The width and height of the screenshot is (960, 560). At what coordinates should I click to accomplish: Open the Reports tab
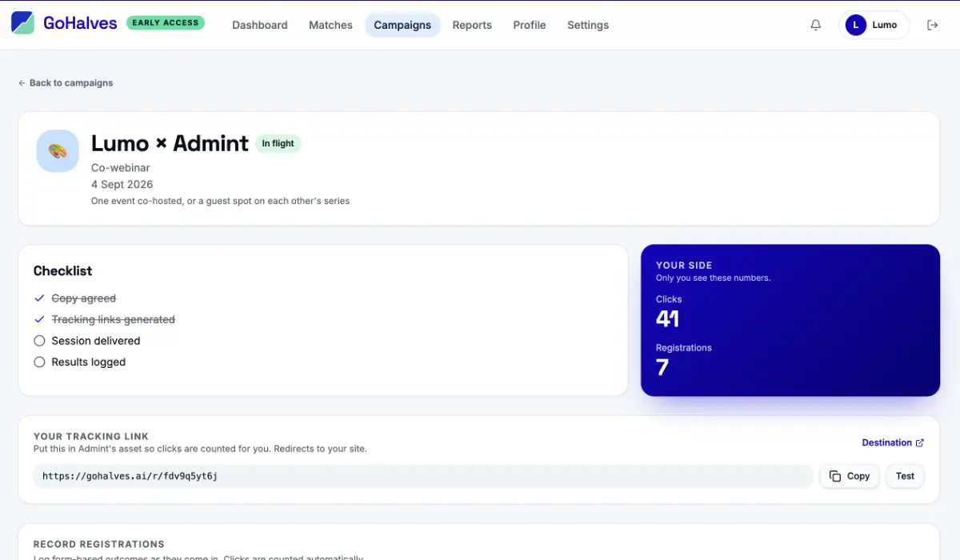pyautogui.click(x=472, y=25)
